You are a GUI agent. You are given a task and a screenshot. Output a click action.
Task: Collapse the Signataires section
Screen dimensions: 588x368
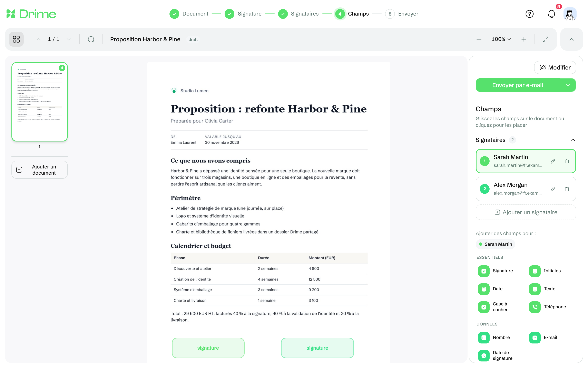[573, 140]
